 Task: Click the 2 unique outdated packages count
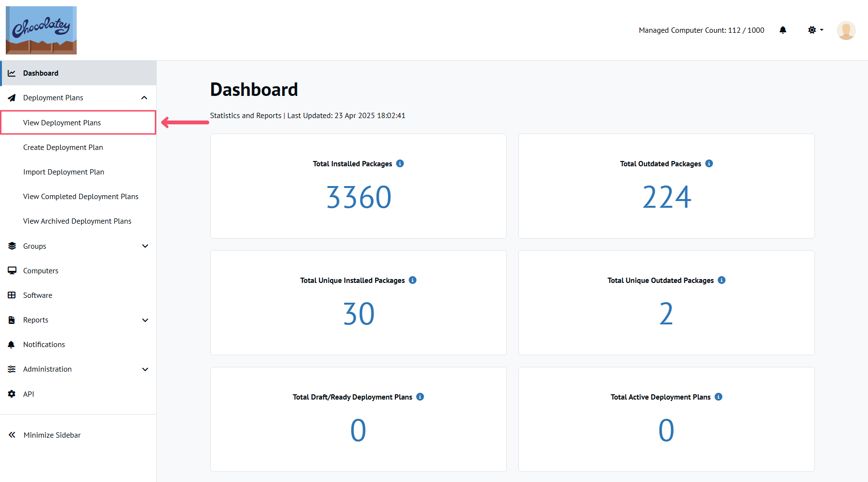click(666, 314)
